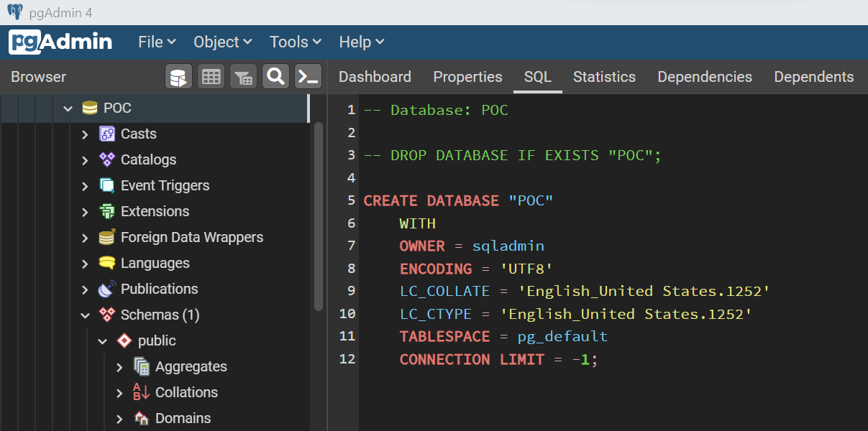Viewport: 868px width, 431px height.
Task: Click the Filtered Rows toolbar icon
Action: (244, 77)
